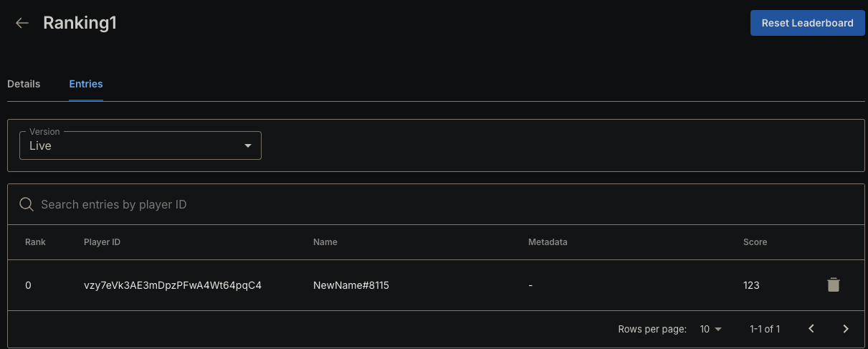This screenshot has width=868, height=349.
Task: Go to the next page of entries
Action: pos(846,329)
